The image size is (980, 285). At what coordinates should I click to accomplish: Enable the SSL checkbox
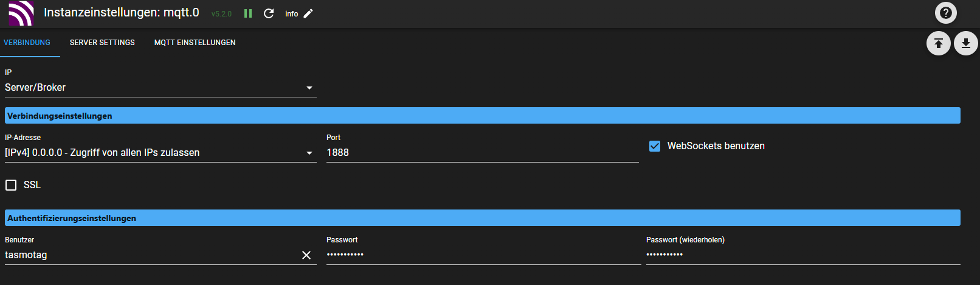coord(11,185)
